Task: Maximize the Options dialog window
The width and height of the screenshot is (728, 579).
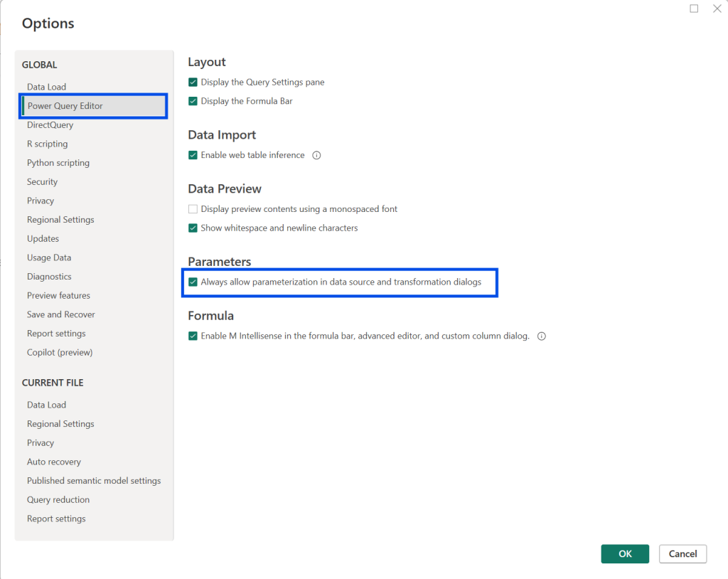Action: pos(694,9)
